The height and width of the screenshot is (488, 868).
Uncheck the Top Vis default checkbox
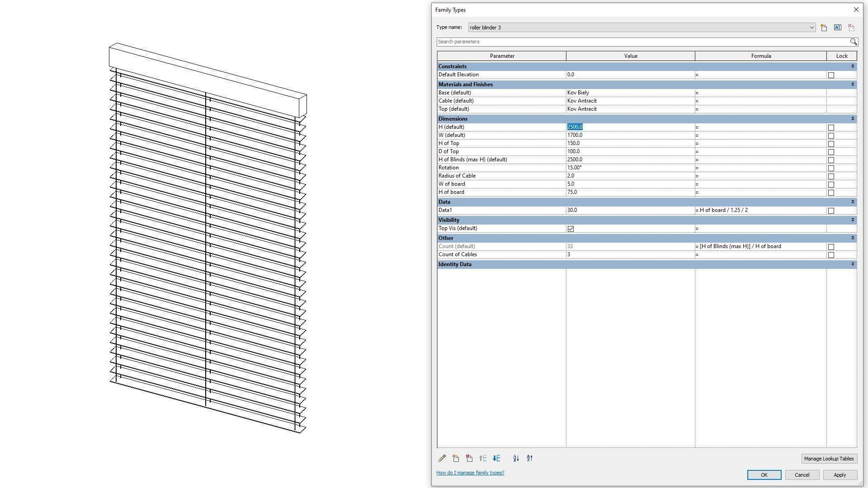pyautogui.click(x=570, y=229)
